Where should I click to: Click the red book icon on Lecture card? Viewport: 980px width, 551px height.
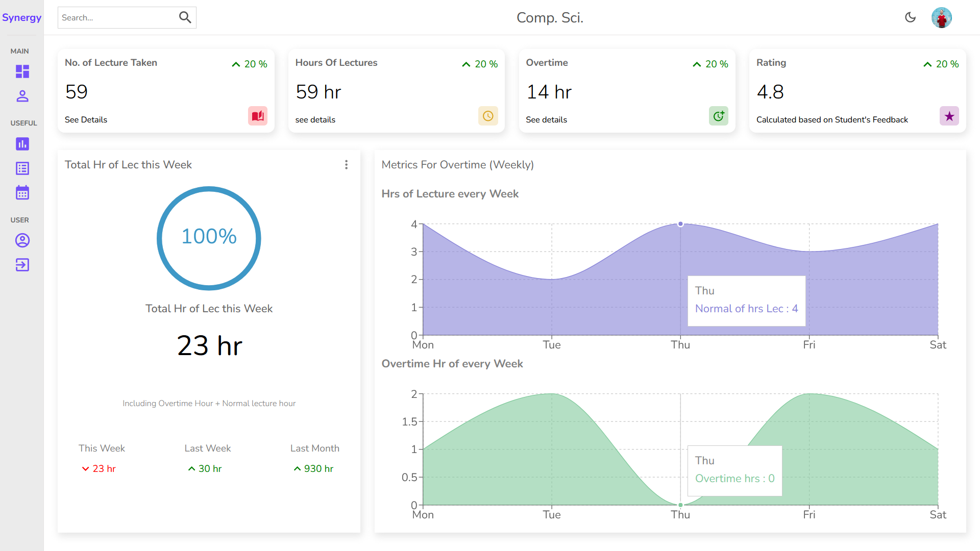258,116
